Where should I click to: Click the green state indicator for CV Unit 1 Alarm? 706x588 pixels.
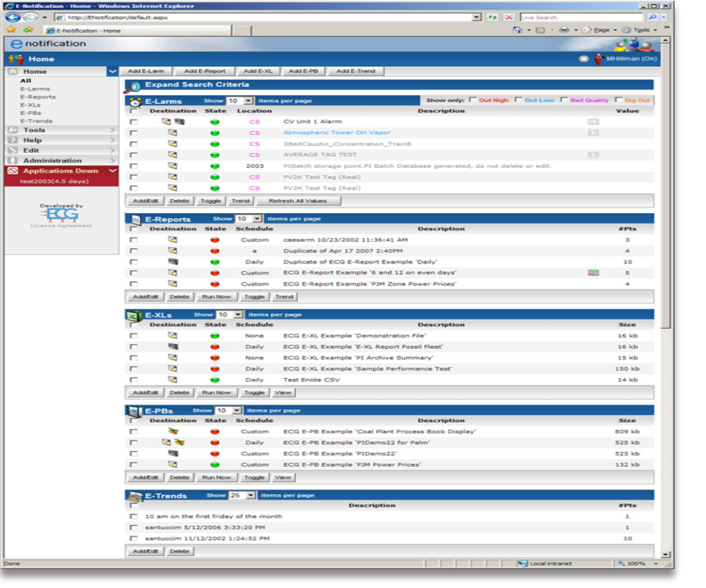coord(214,122)
